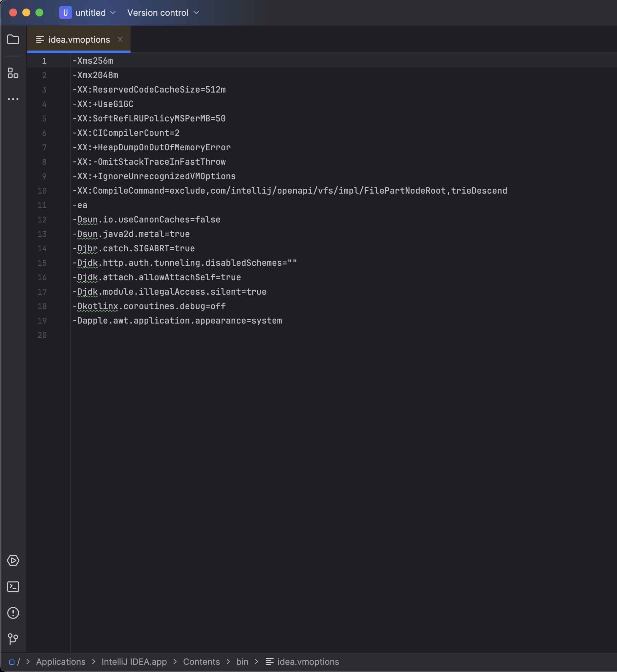
Task: Open the Run tool window
Action: coord(13,560)
